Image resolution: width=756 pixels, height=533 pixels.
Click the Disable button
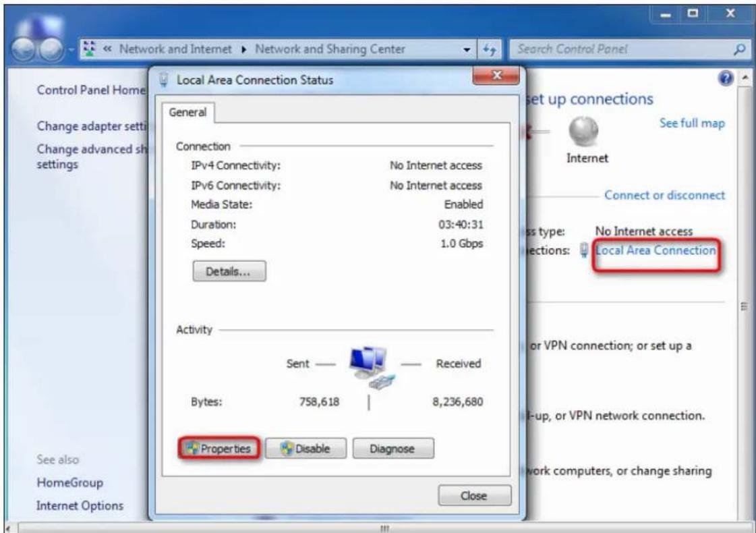click(306, 449)
